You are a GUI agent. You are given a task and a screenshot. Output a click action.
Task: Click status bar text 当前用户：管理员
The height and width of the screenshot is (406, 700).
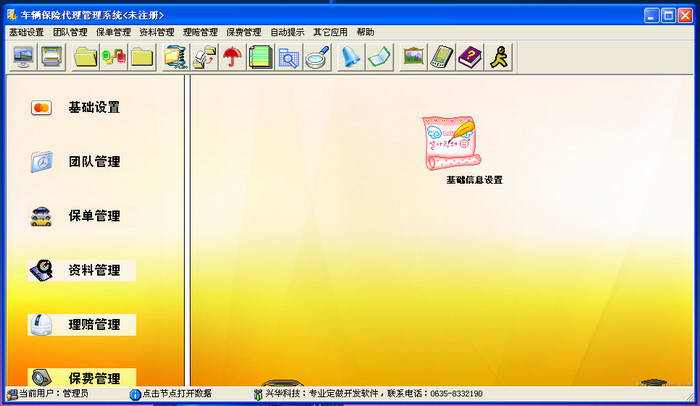click(x=54, y=393)
